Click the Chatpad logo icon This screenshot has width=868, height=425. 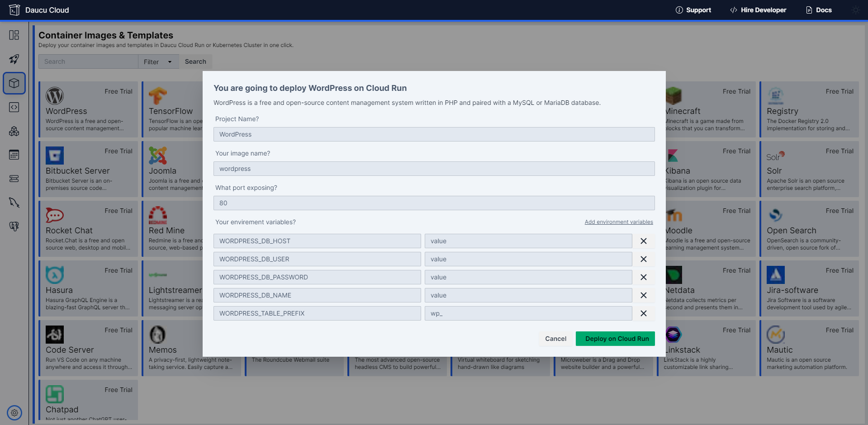point(55,394)
